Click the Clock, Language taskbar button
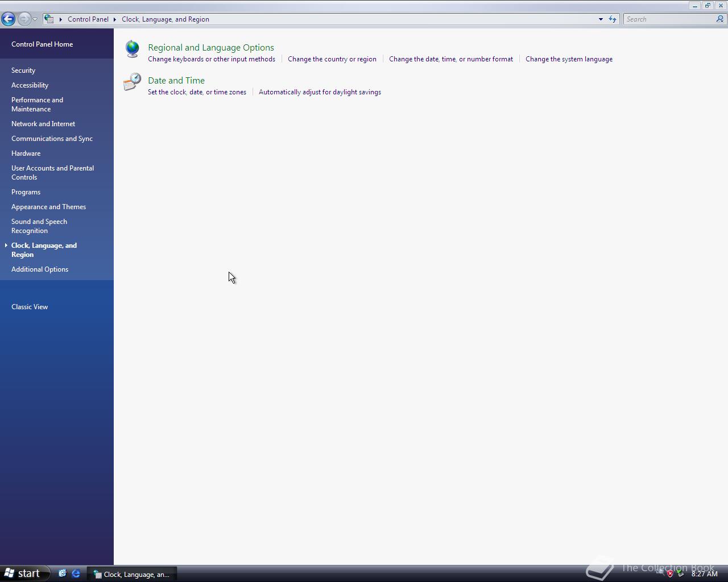The image size is (728, 582). 132,574
